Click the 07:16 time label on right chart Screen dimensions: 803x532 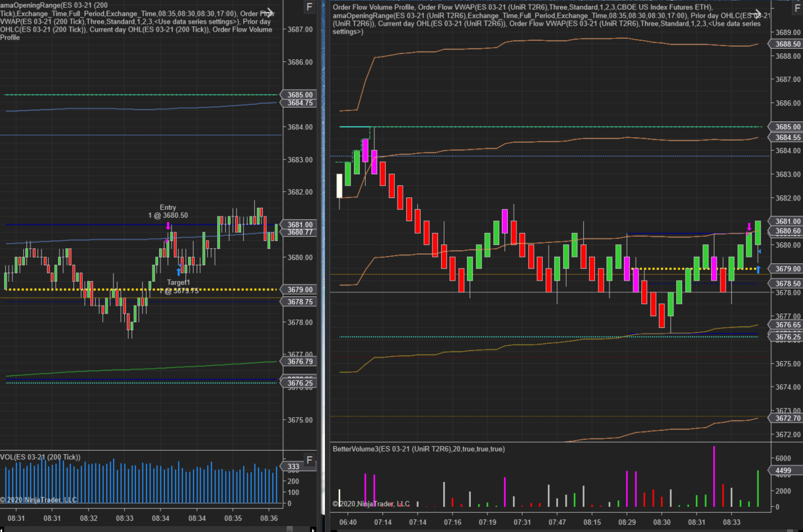coord(452,522)
